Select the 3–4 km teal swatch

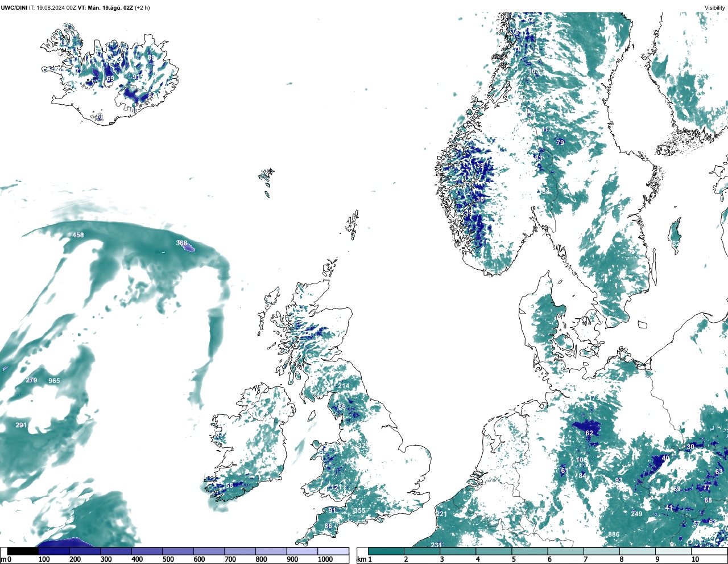(x=458, y=551)
